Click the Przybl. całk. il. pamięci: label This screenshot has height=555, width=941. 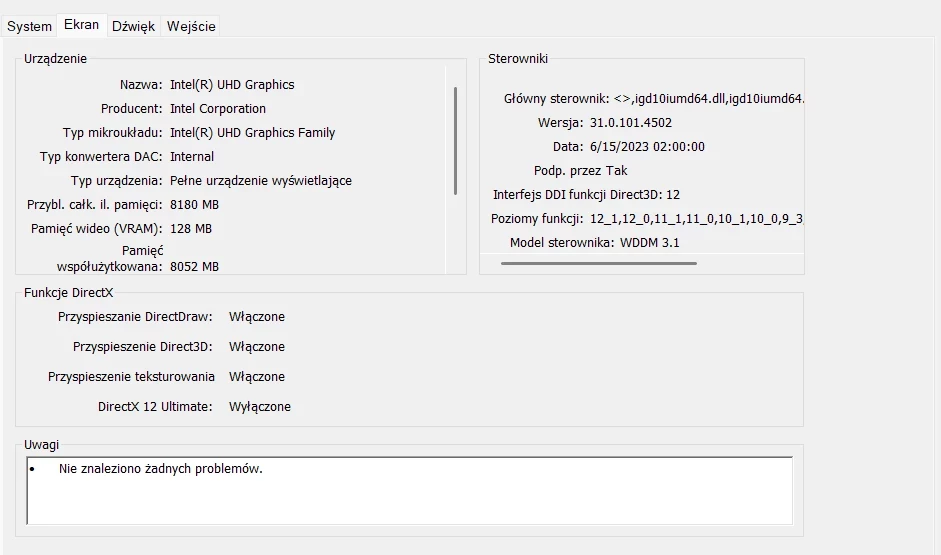click(95, 205)
